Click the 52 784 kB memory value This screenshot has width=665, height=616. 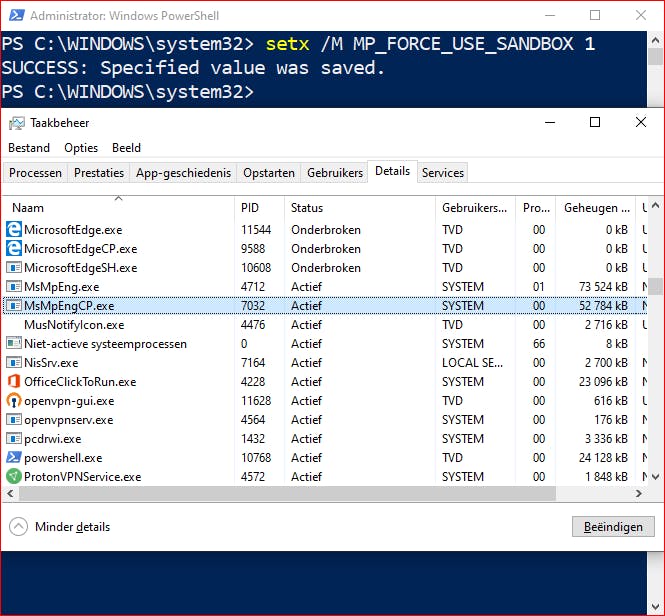coord(603,306)
